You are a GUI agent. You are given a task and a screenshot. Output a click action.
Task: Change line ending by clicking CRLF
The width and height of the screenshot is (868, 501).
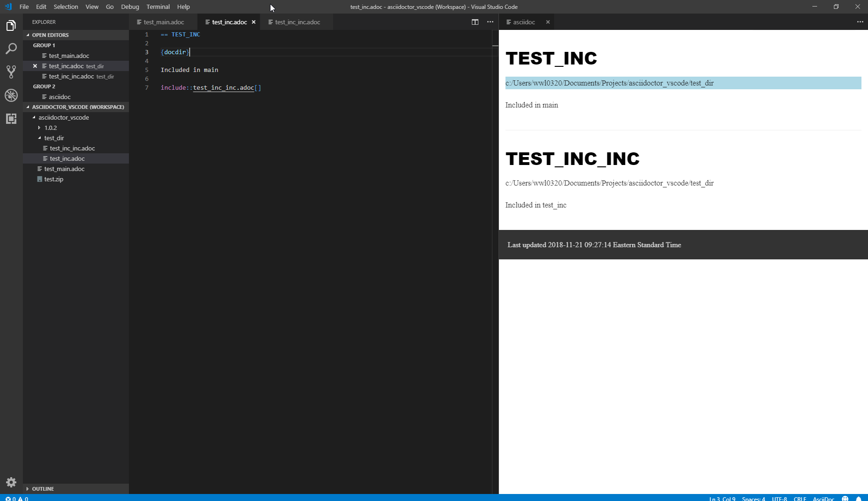click(800, 498)
